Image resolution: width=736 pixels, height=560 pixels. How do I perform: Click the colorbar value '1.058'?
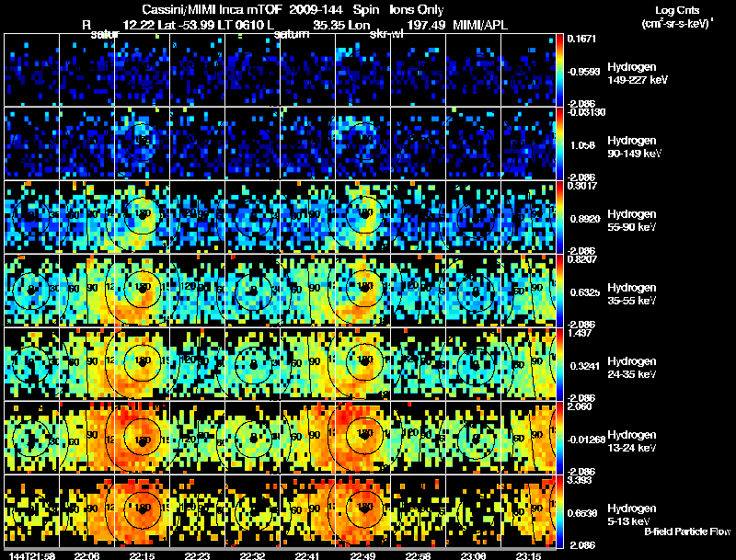[x=581, y=145]
